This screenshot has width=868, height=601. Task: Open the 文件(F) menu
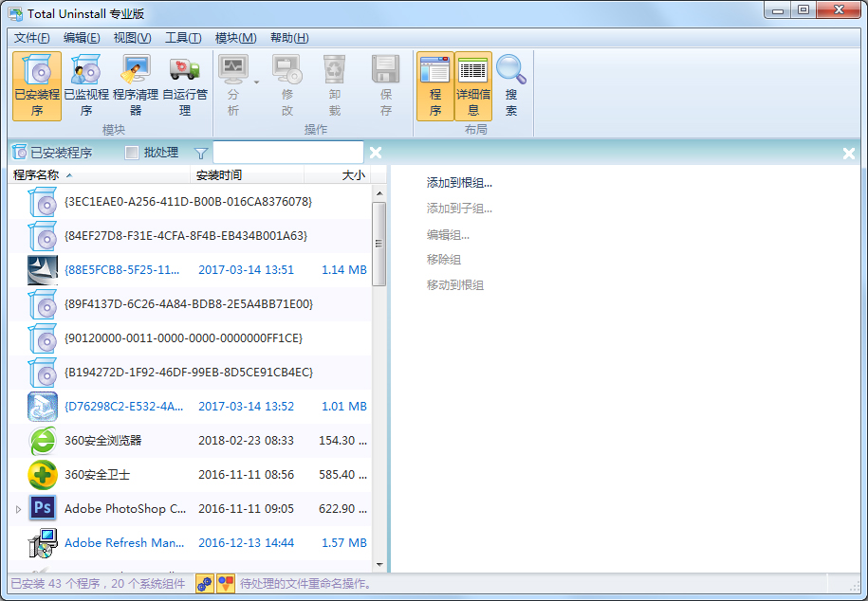point(31,38)
